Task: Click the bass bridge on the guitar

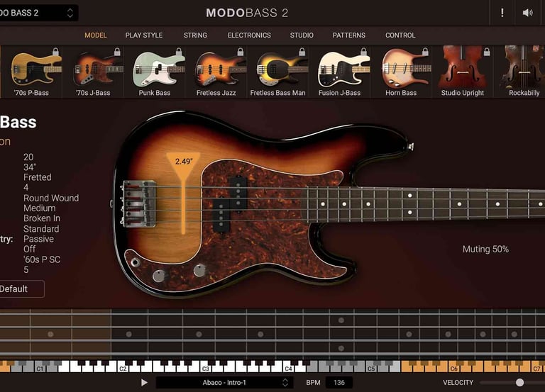Action: tap(138, 203)
